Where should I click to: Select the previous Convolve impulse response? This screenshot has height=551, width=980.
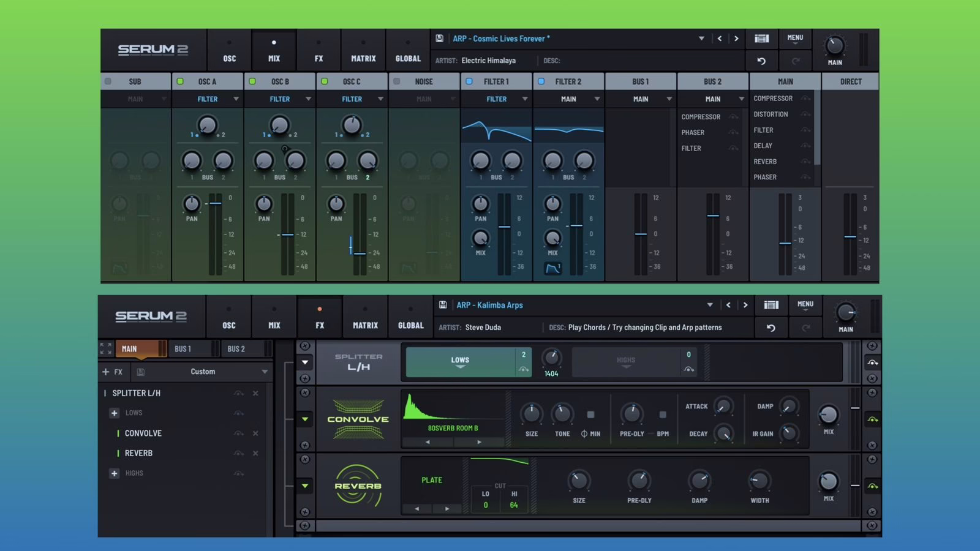(428, 441)
